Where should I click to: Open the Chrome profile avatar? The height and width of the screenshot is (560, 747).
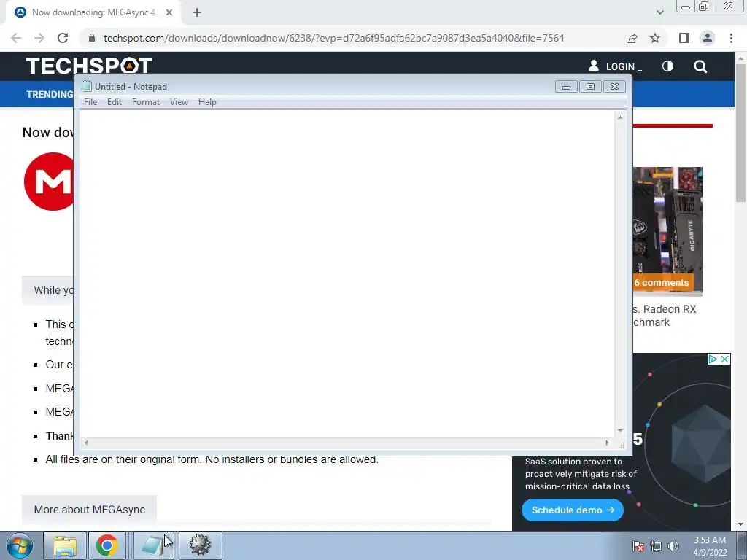point(708,38)
